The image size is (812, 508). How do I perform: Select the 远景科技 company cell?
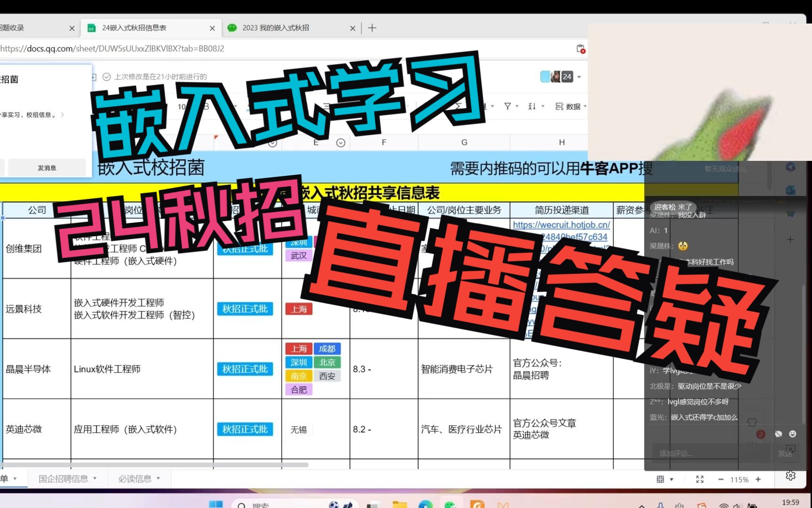pyautogui.click(x=37, y=309)
